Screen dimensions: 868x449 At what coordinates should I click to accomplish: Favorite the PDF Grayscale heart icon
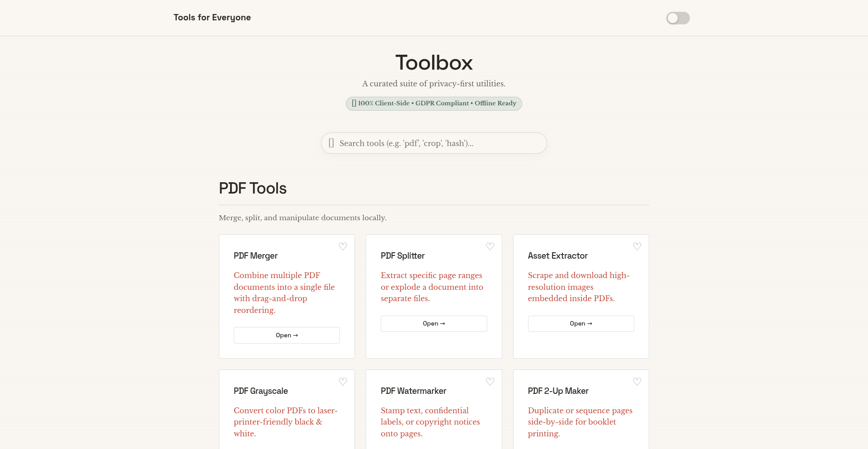(343, 382)
